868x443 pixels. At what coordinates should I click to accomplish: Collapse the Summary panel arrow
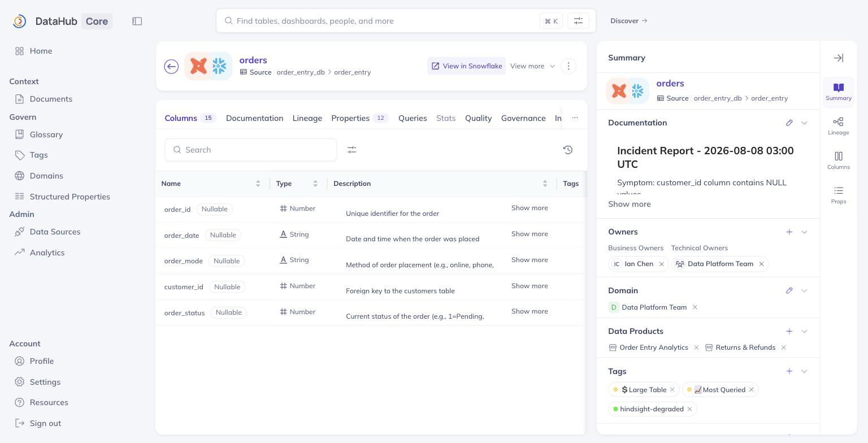pyautogui.click(x=839, y=58)
